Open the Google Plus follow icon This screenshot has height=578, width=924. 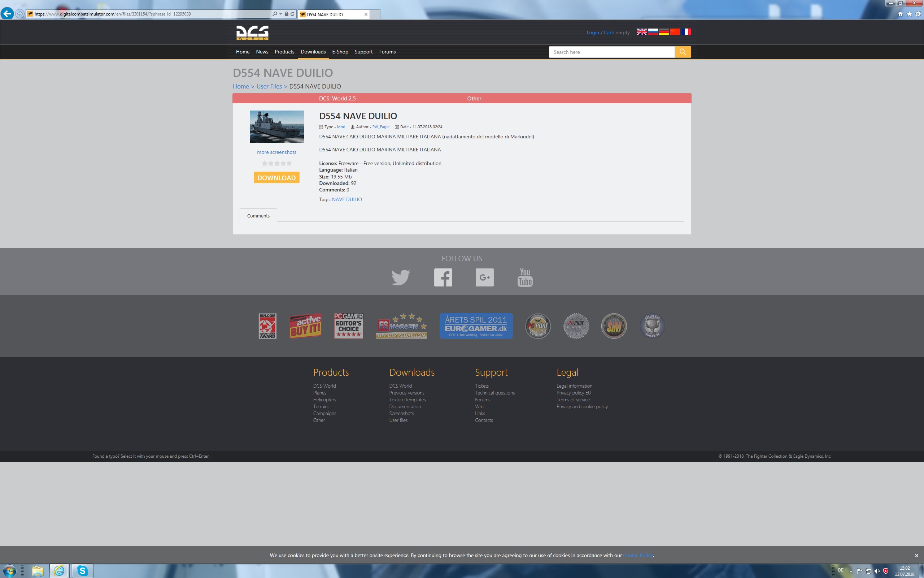tap(484, 277)
